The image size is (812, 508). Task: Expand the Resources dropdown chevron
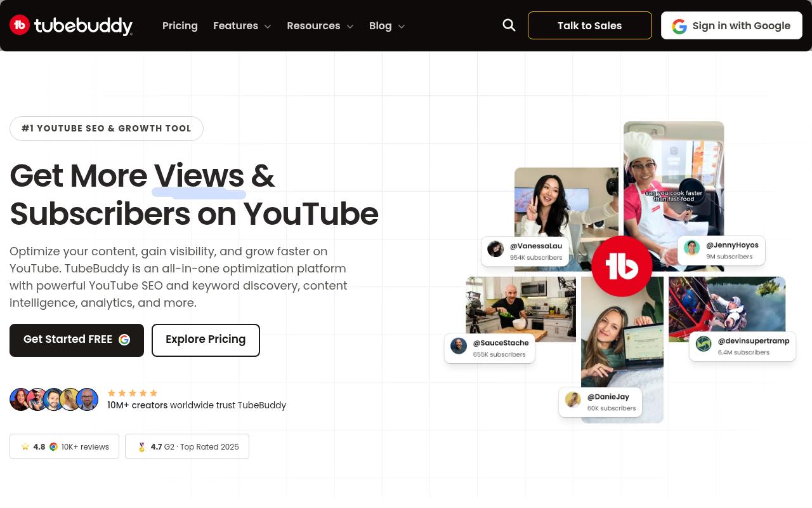(x=350, y=26)
